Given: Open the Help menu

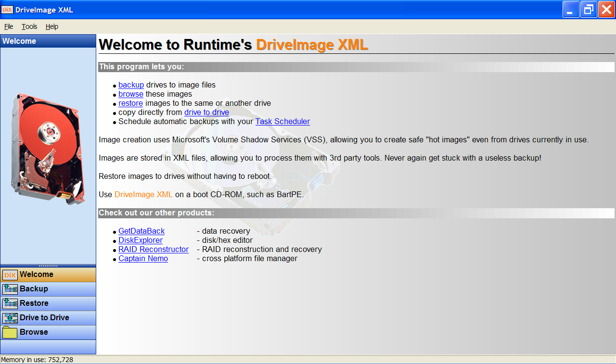Looking at the screenshot, I should tap(52, 26).
